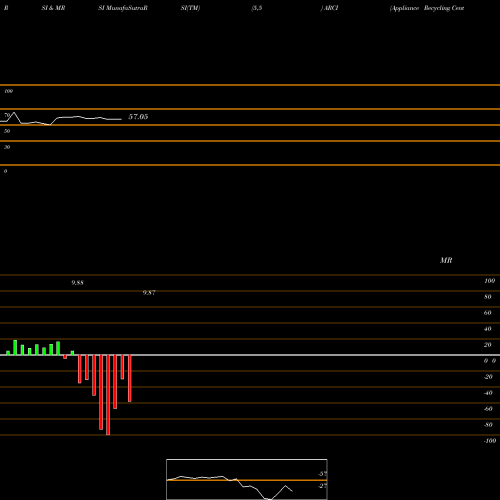Click the -20 label on MR axis
The height and width of the screenshot is (500, 500).
[x=488, y=377]
